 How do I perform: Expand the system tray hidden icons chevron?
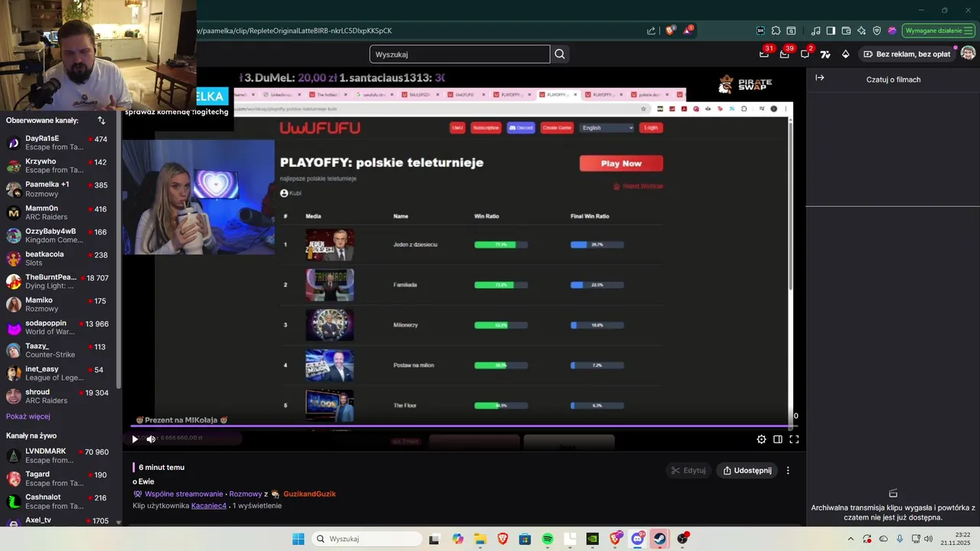(852, 539)
